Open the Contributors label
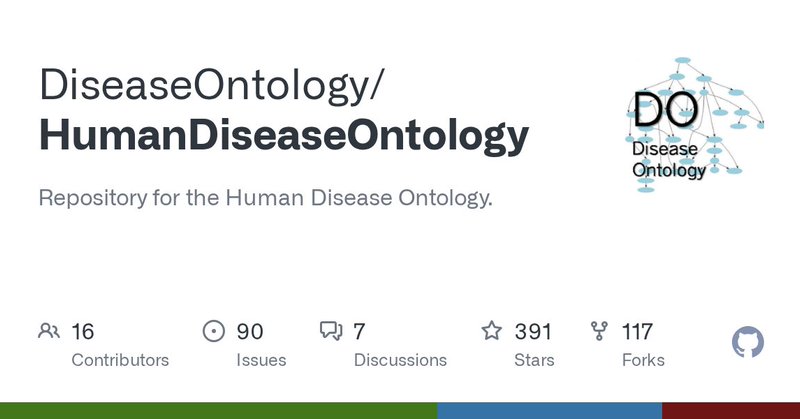Viewport: 800px width, 419px height. 120,360
